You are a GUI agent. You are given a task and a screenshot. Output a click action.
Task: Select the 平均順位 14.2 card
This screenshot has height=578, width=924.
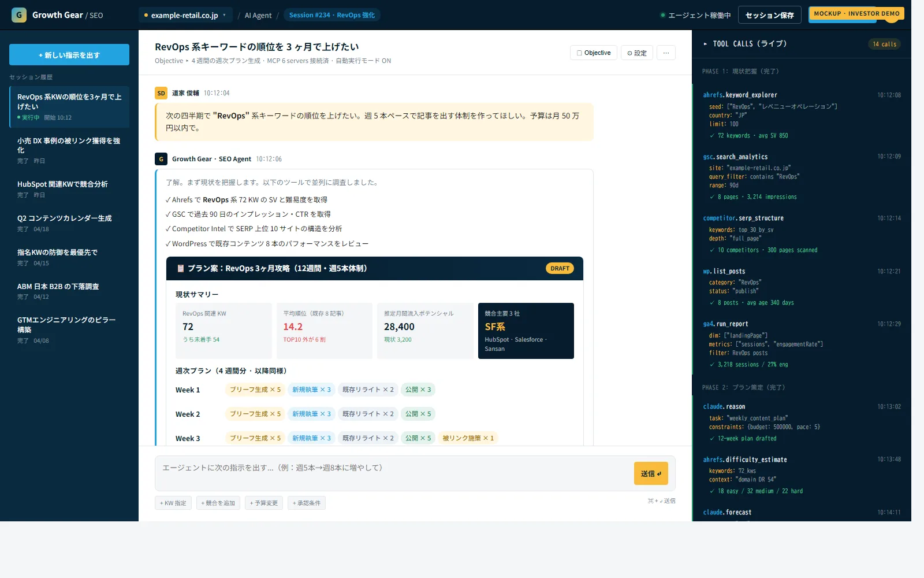click(325, 331)
